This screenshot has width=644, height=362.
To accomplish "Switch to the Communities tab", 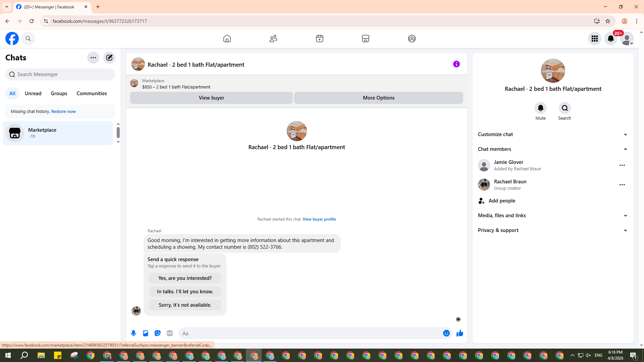I will (92, 94).
